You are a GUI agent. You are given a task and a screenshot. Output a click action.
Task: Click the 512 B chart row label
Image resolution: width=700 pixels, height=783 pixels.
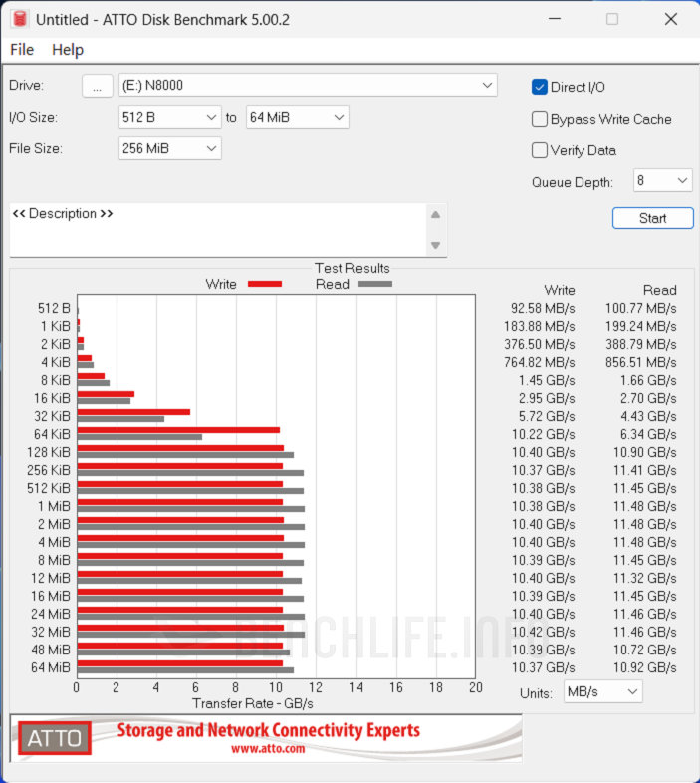(54, 308)
